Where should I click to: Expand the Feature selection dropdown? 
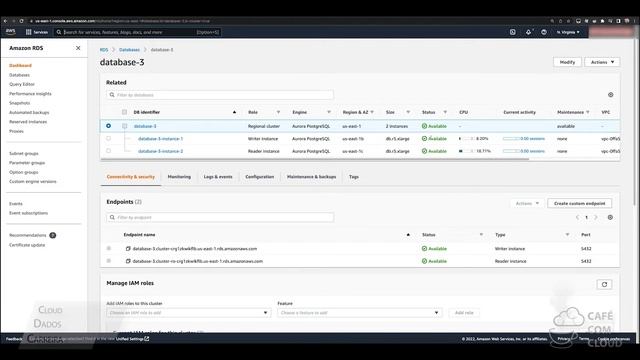coord(359,313)
